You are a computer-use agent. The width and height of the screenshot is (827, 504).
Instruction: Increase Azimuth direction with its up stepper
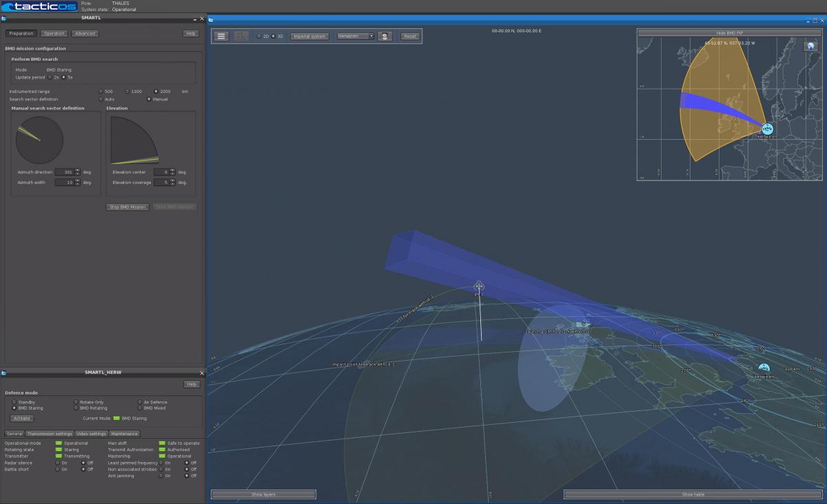coord(77,169)
